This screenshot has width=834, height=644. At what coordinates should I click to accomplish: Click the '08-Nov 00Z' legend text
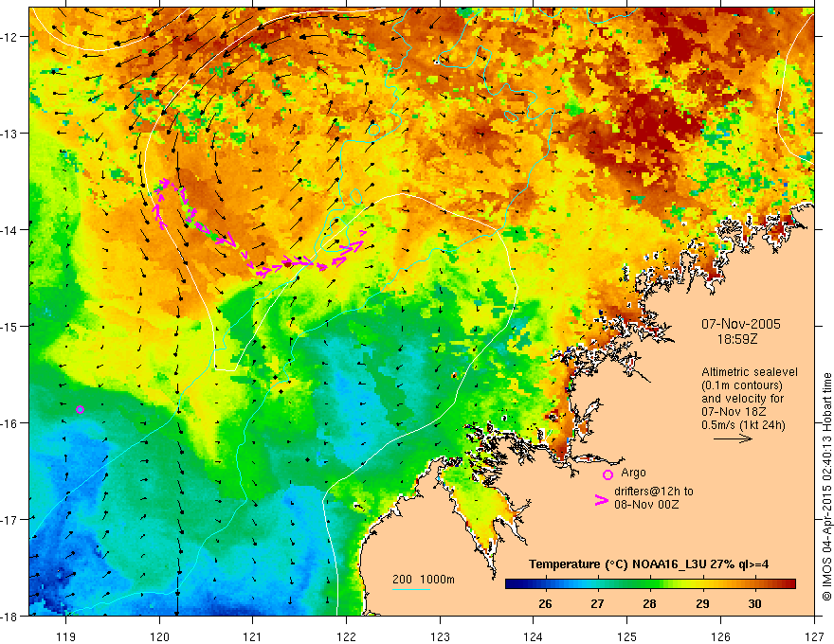coord(646,504)
